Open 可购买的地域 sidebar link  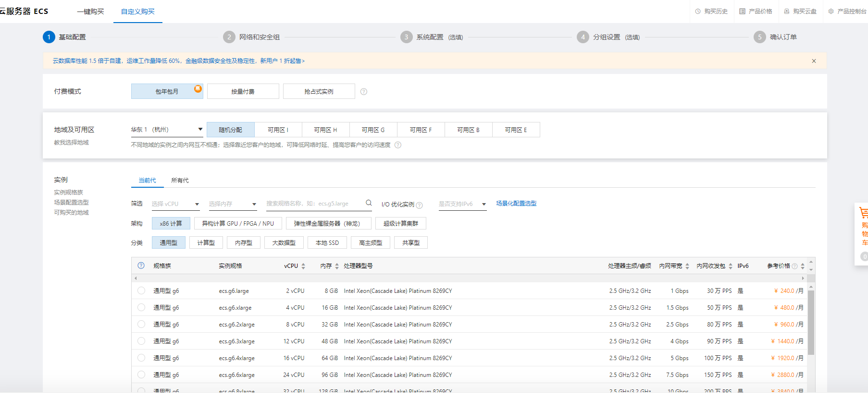click(71, 213)
